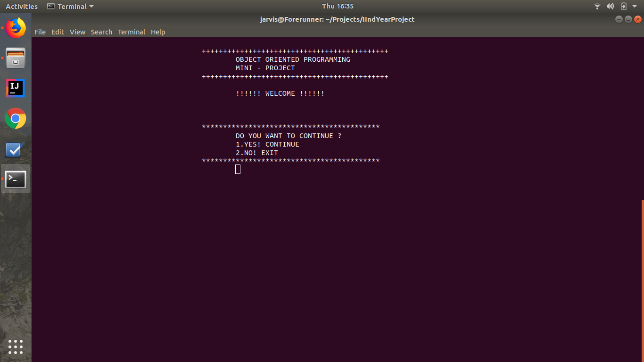Open the Edit menu

tap(58, 32)
